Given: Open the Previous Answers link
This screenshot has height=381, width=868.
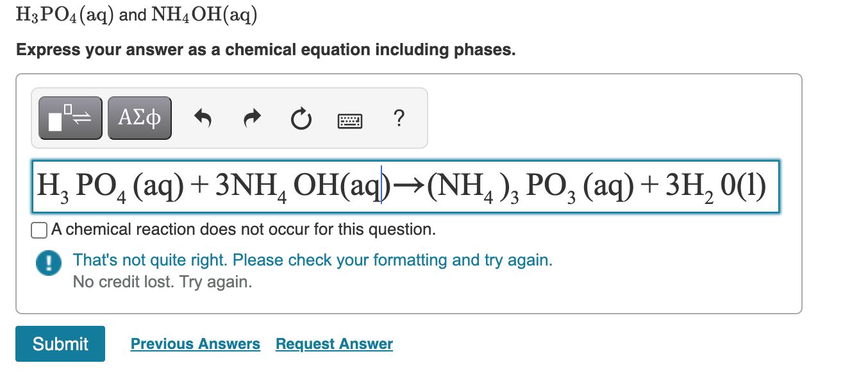Looking at the screenshot, I should pyautogui.click(x=196, y=344).
